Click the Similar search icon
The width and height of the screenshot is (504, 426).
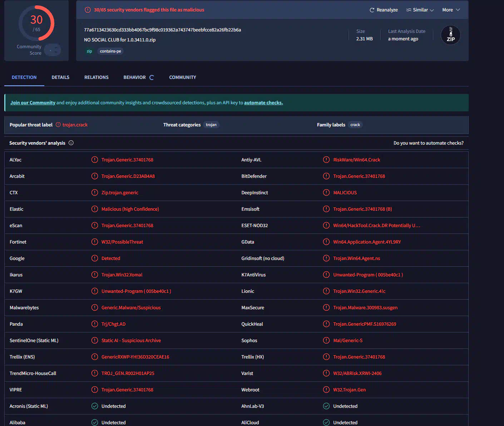[409, 10]
